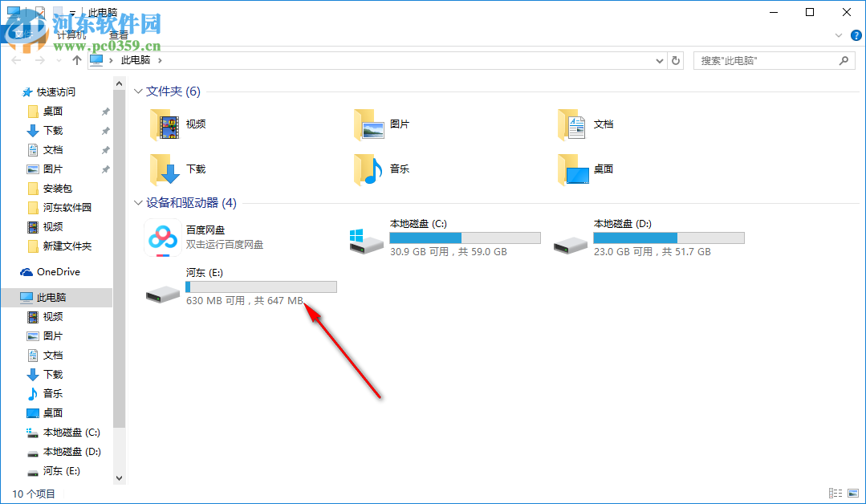Select 本地磁盘 (D:) drive icon in main pane
866x504 pixels.
570,245
